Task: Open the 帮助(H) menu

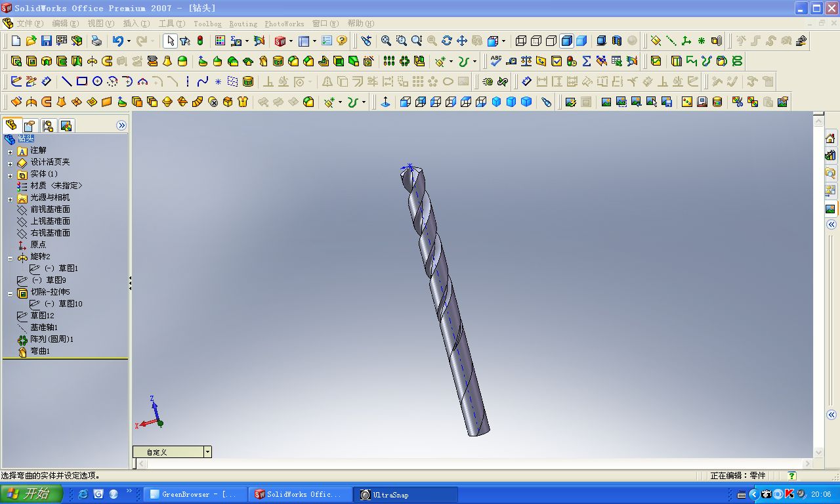Action: [x=361, y=24]
